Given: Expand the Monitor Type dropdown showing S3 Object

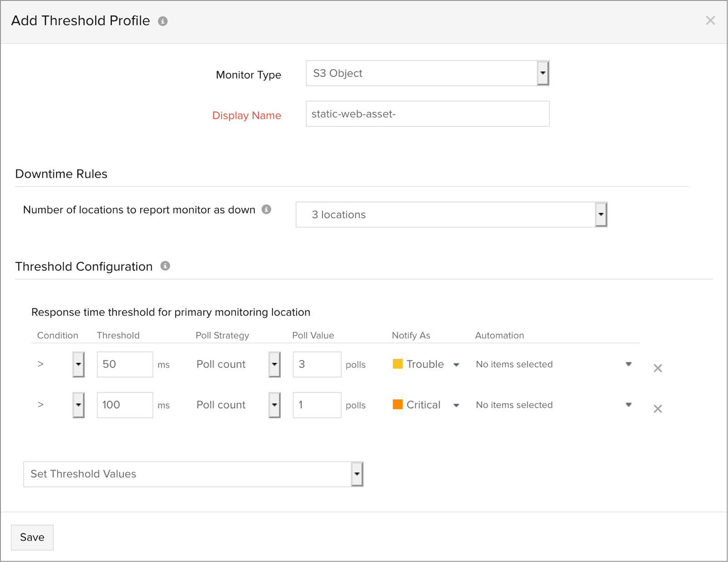Looking at the screenshot, I should coord(543,73).
